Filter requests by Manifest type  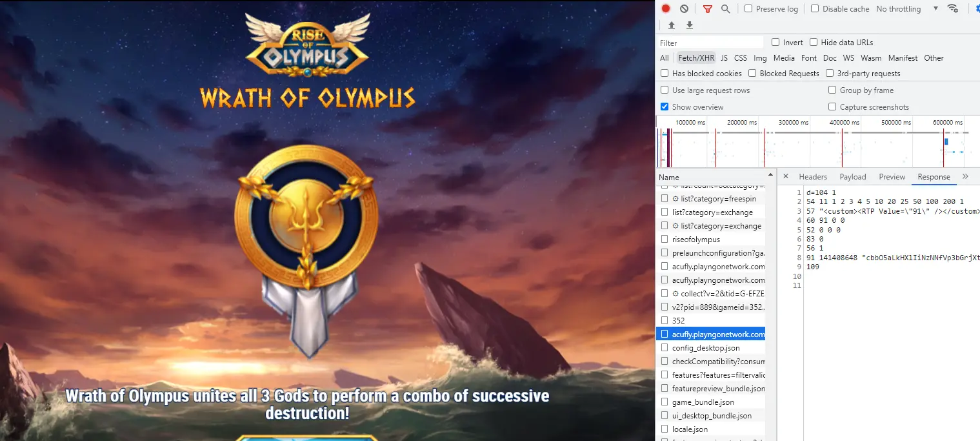[x=903, y=58]
